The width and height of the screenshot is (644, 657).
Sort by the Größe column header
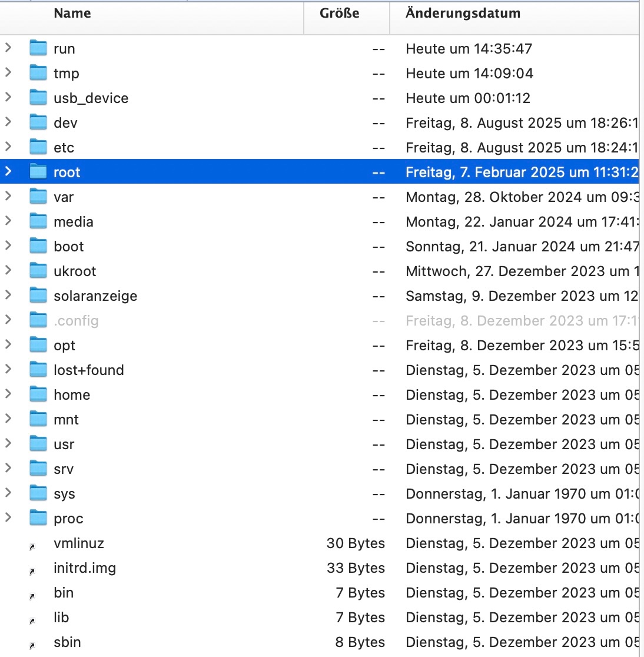click(x=340, y=14)
